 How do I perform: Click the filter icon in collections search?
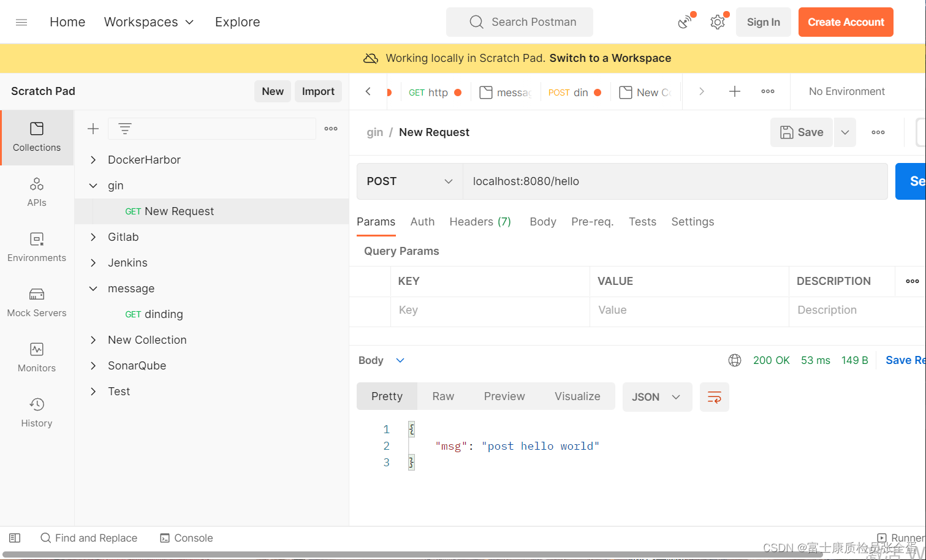[125, 129]
